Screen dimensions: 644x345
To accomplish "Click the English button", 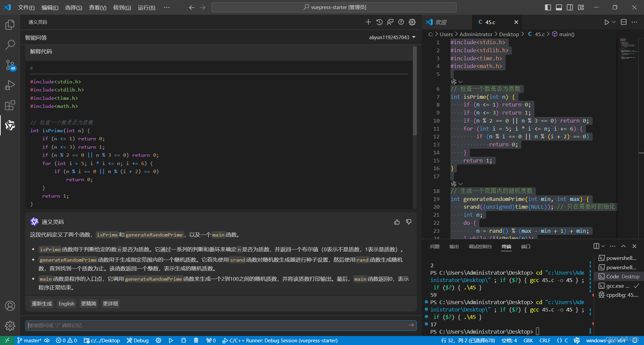I will [66, 304].
